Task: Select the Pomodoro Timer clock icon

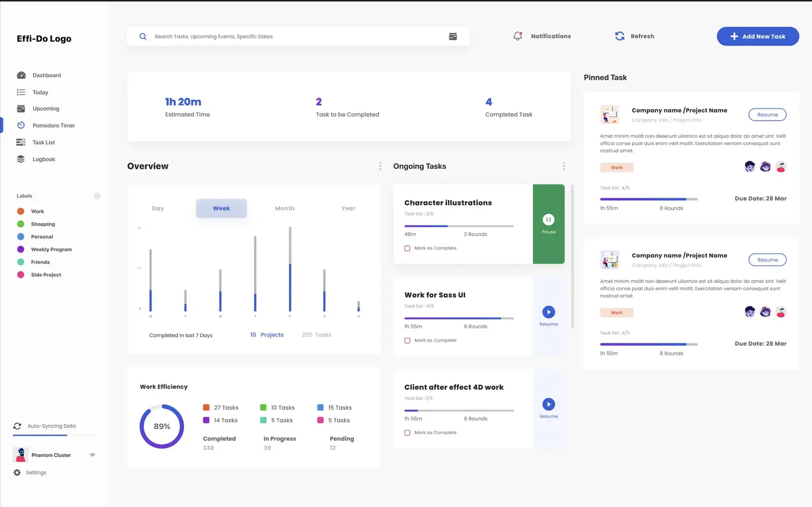Action: point(21,125)
